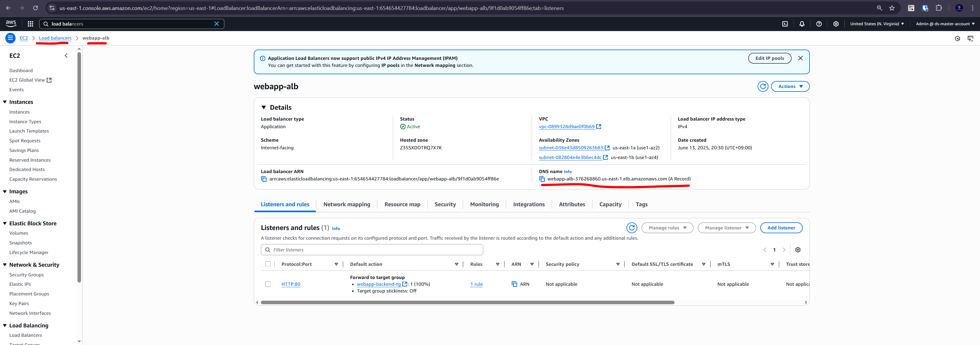Open the Manage rules dropdown
The height and width of the screenshot is (345, 980).
667,228
